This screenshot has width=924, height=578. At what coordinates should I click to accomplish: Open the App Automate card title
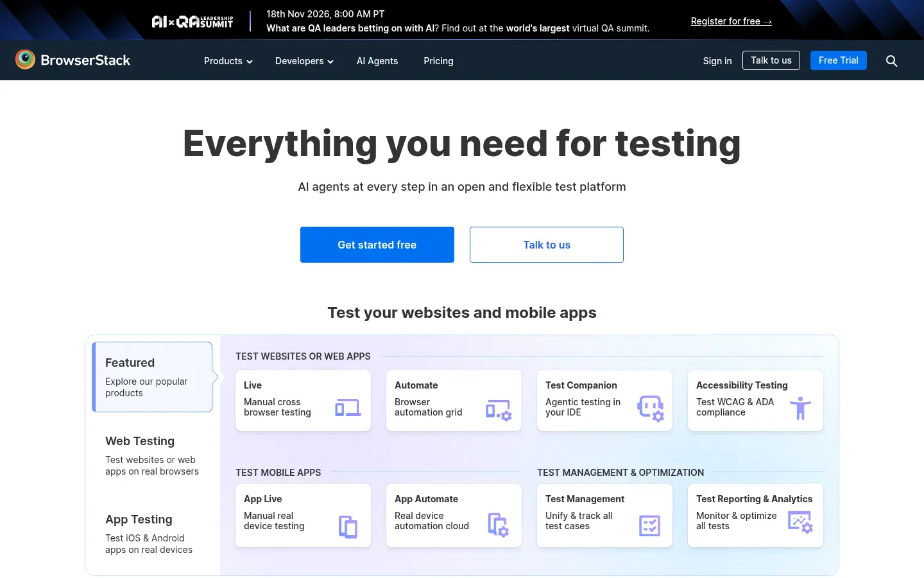coord(427,499)
